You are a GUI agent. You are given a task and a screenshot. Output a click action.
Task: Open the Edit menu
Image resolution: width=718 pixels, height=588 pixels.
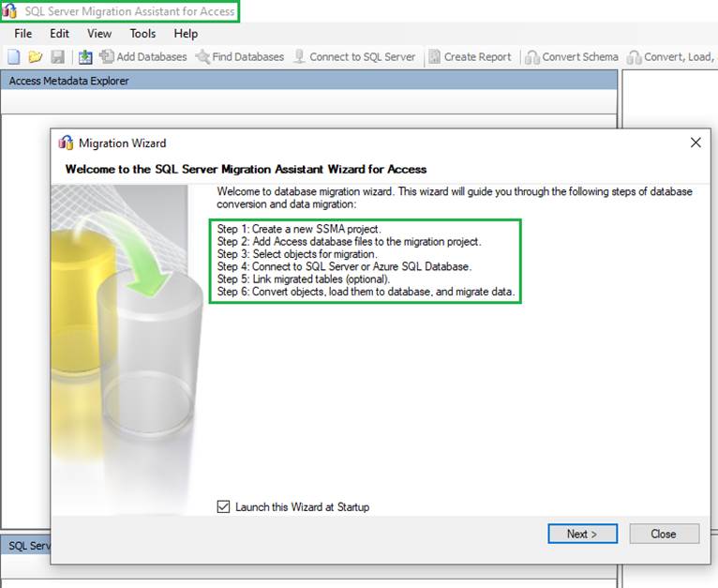tap(60, 34)
